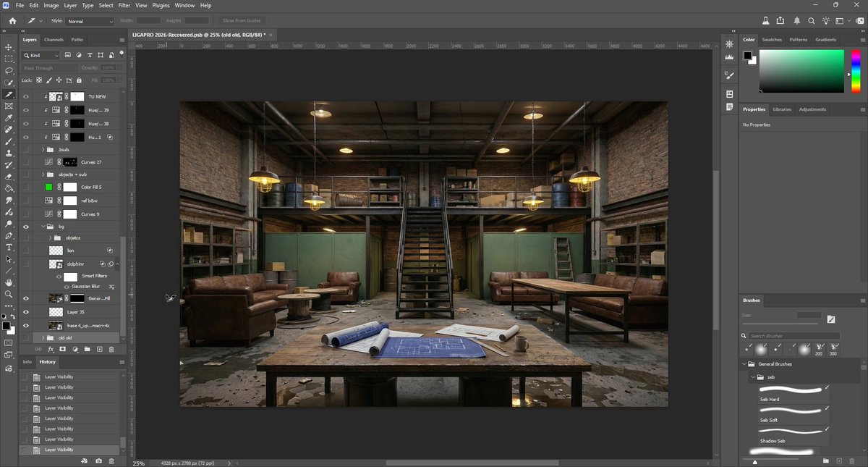868x467 pixels.
Task: Click the Home icon in options bar
Action: click(12, 21)
